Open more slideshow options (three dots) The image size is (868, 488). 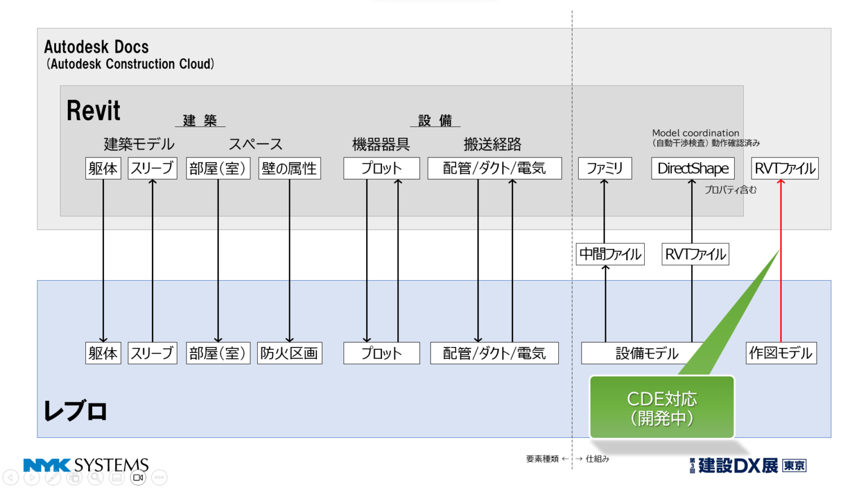coord(159,478)
